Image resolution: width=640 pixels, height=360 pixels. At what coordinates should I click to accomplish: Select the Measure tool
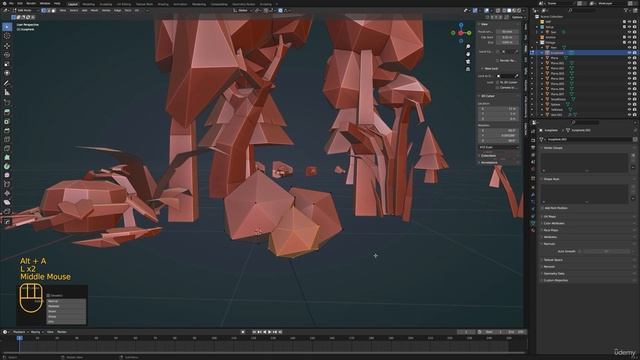7,93
